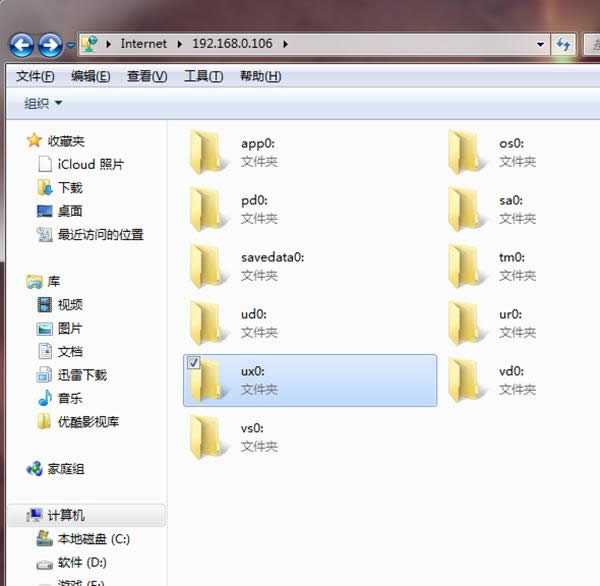Click the Forward navigation arrow button
The image size is (600, 586).
click(49, 45)
